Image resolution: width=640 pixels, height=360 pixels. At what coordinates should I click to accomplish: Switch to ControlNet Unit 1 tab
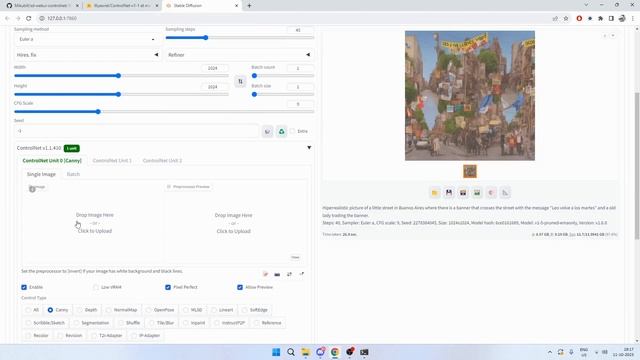click(112, 160)
